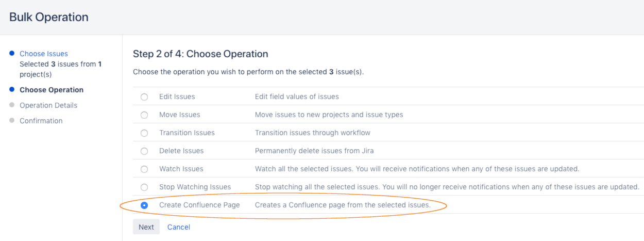Click the blue bullet beside Choose Issues

pos(12,53)
